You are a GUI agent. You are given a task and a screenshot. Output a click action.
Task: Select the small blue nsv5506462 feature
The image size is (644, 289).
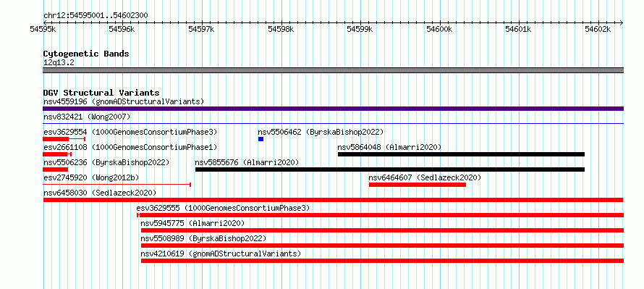[260, 139]
